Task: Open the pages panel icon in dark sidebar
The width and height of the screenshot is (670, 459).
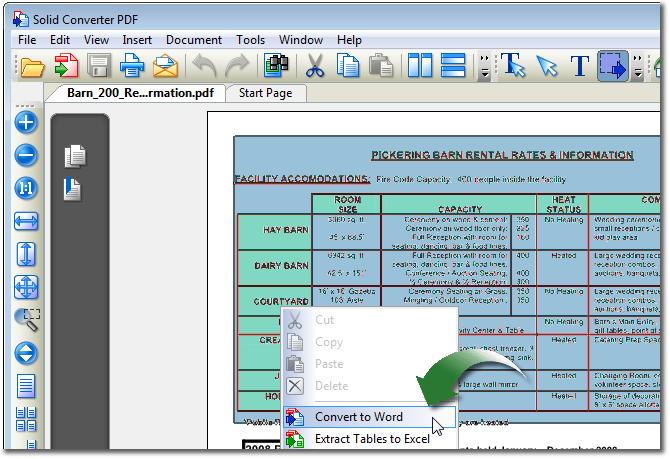Action: [75, 155]
